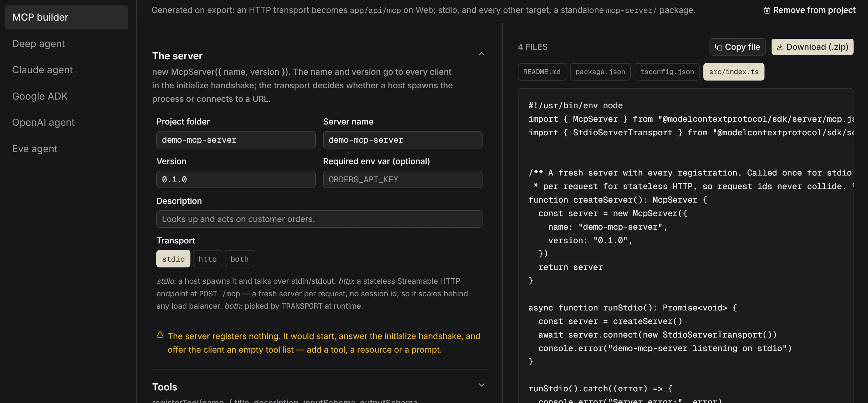Viewport: 868px width, 403px height.
Task: Click the "import { StdioServerTransport }" code line
Action: (x=691, y=132)
